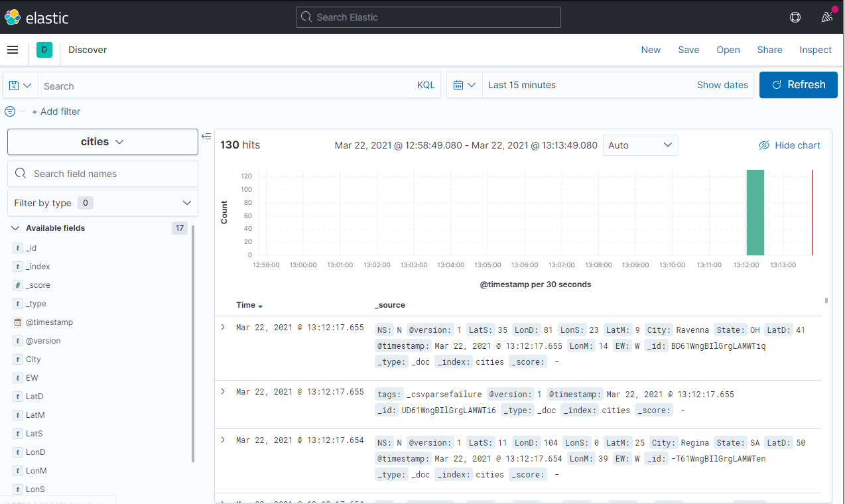Open the Elastic help icon in the header
This screenshot has width=845, height=504.
795,17
